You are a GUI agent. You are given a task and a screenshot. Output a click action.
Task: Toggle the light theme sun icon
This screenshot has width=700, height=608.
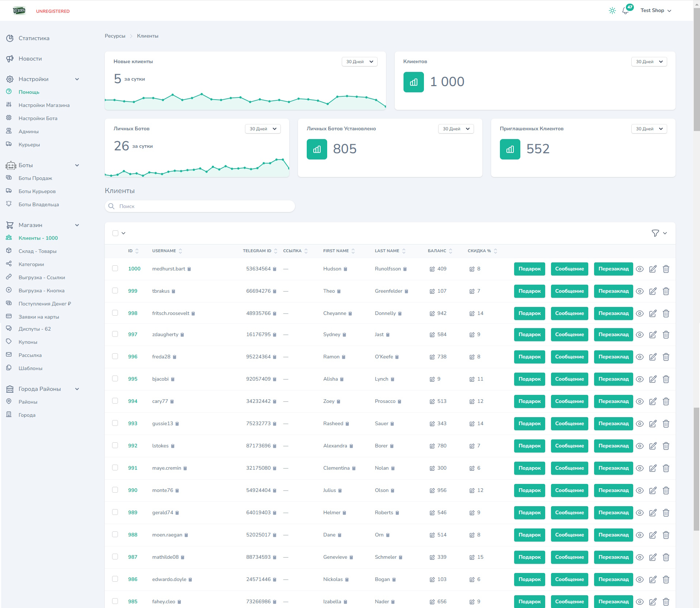[612, 11]
